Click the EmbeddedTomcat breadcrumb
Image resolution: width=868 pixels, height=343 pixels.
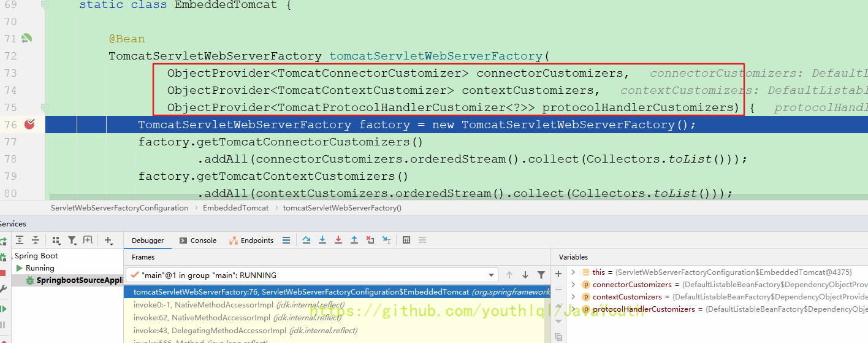point(235,208)
